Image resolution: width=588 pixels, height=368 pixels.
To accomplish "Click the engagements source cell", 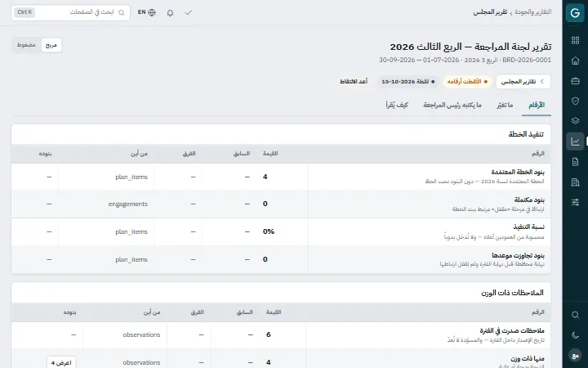I will coord(128,204).
